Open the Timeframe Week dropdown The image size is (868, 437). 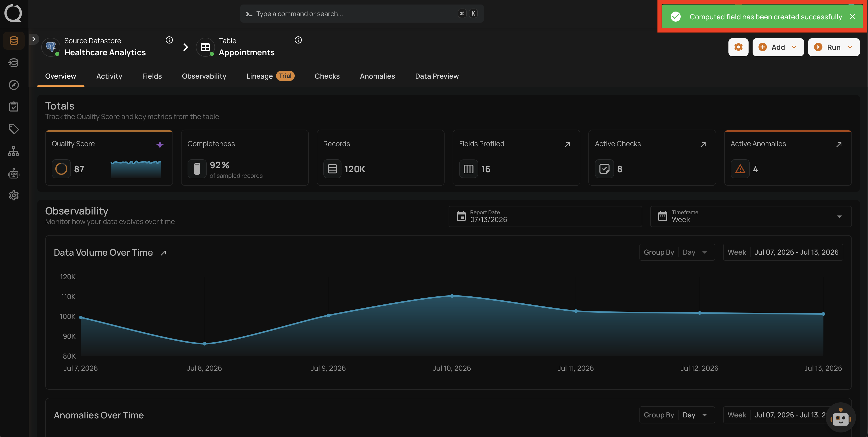pyautogui.click(x=751, y=216)
